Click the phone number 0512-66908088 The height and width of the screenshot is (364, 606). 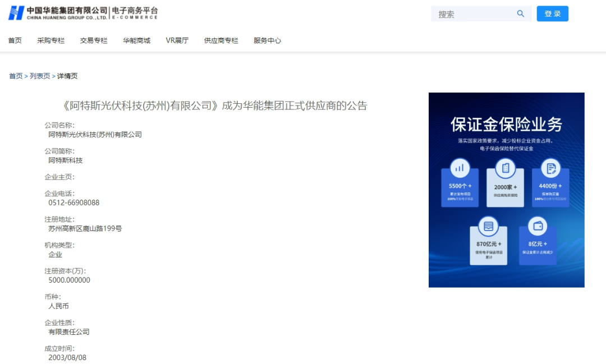(x=74, y=202)
